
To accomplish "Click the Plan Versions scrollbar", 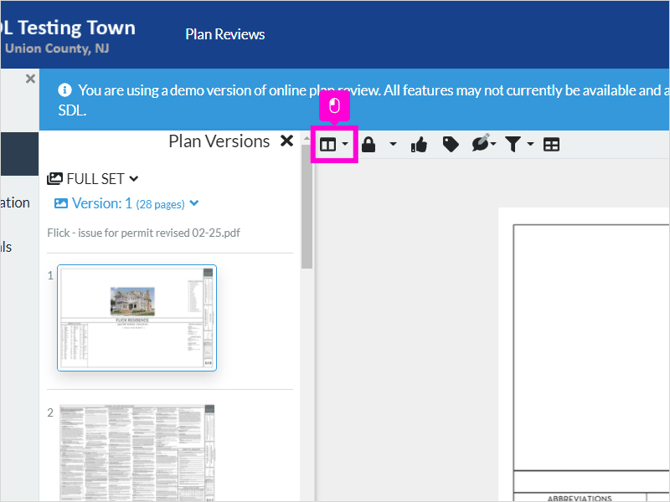I will (306, 207).
